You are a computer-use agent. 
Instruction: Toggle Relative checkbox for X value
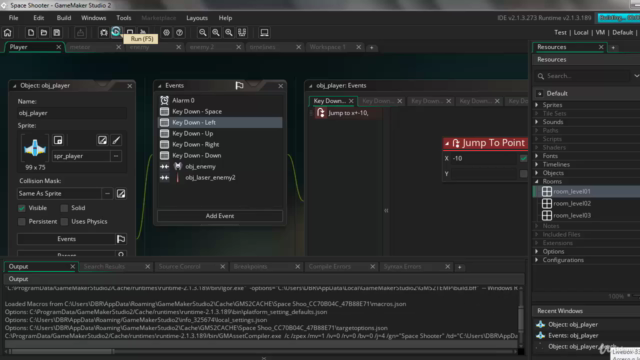[x=523, y=158]
